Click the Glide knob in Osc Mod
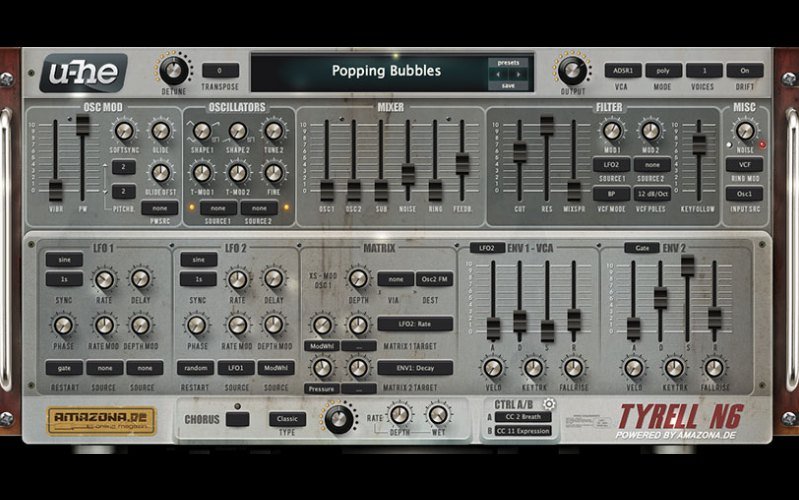 tap(161, 131)
